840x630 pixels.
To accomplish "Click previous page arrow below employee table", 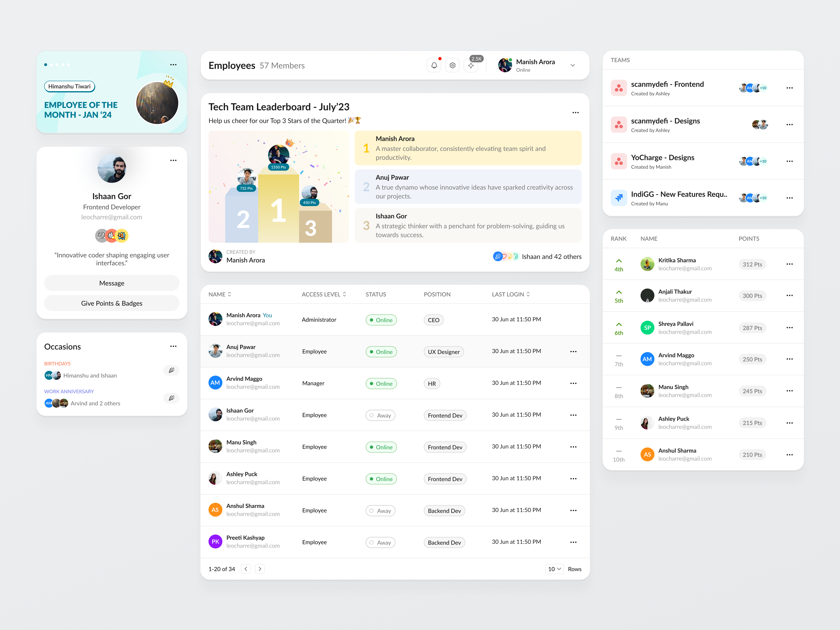I will 246,568.
